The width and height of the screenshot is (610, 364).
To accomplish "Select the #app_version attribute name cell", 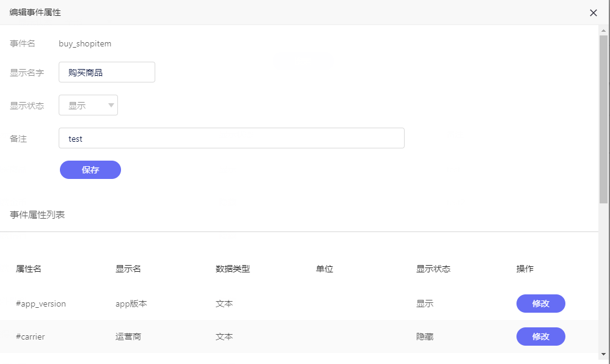I will coord(41,304).
